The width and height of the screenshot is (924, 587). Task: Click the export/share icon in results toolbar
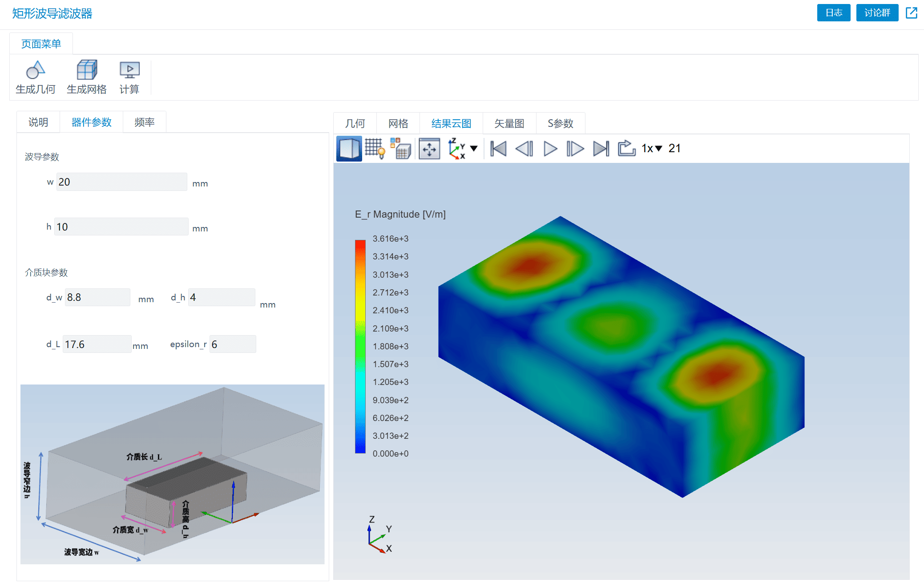[625, 148]
